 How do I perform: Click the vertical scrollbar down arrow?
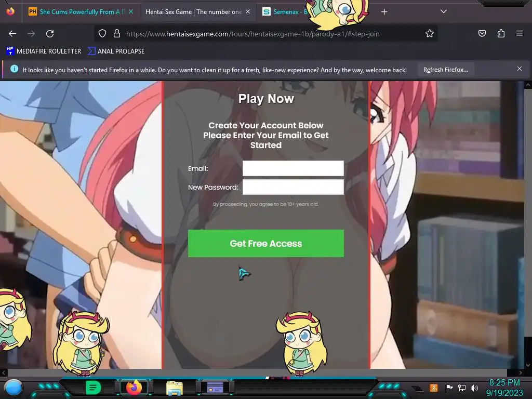pyautogui.click(x=528, y=365)
